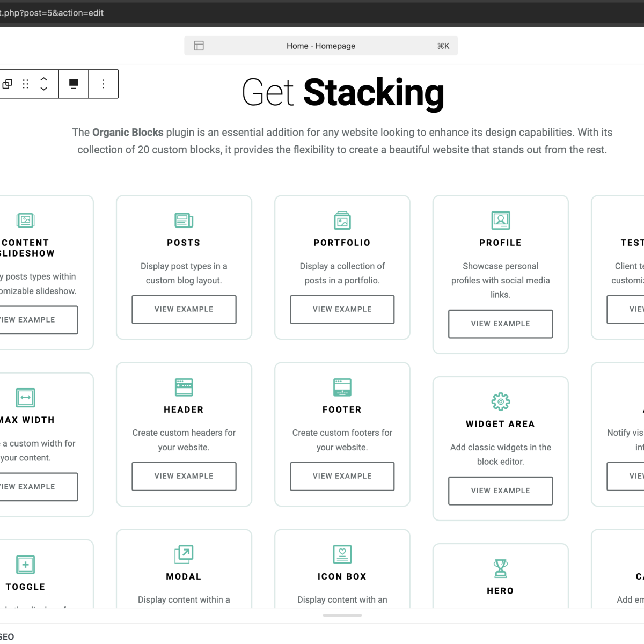Click View Example under Header
Image resolution: width=644 pixels, height=644 pixels.
[184, 476]
